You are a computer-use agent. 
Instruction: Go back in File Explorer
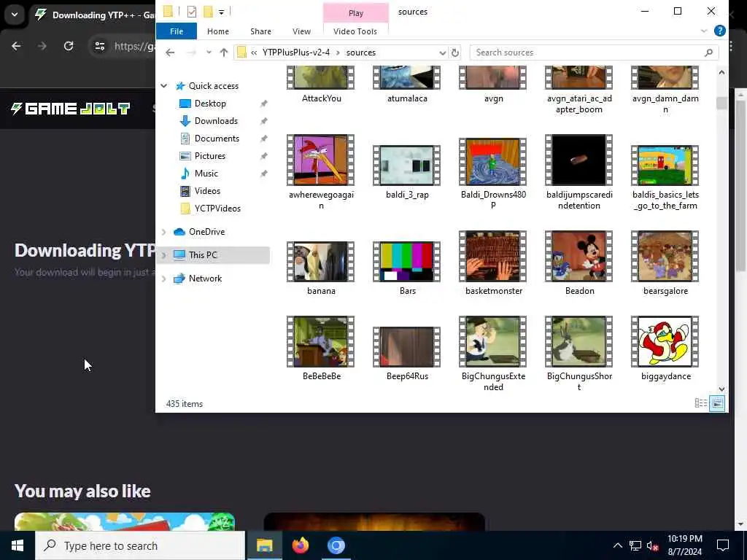click(170, 52)
